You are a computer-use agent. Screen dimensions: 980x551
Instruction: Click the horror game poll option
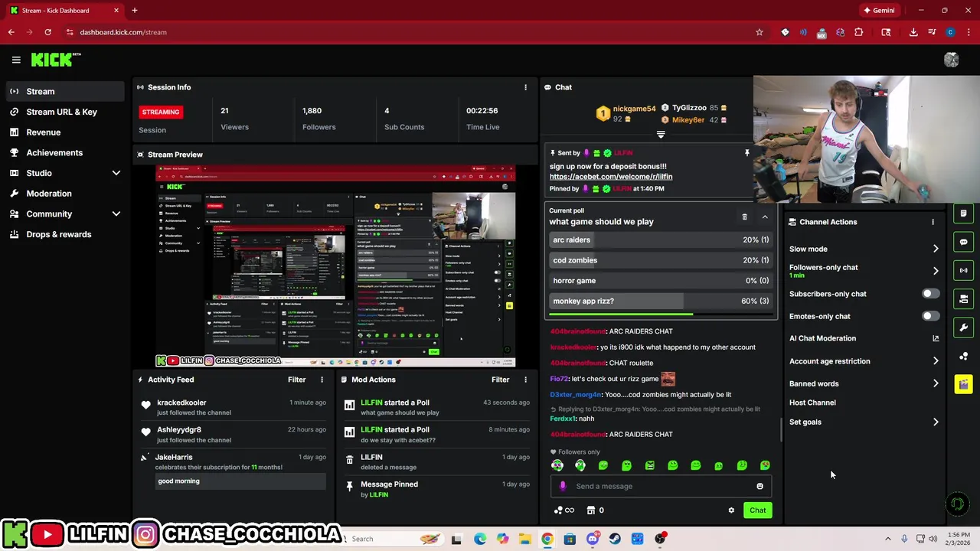661,281
